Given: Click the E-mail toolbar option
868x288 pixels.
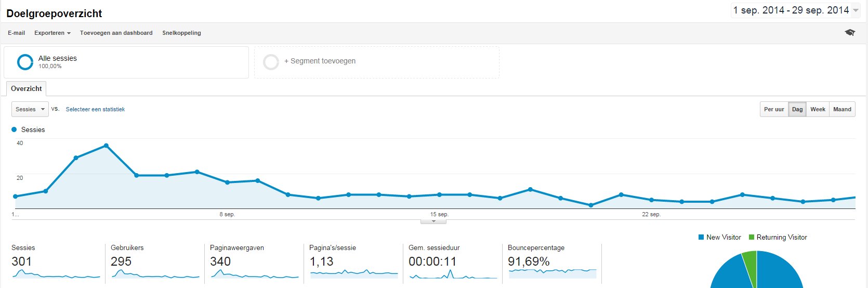Looking at the screenshot, I should click(x=16, y=33).
